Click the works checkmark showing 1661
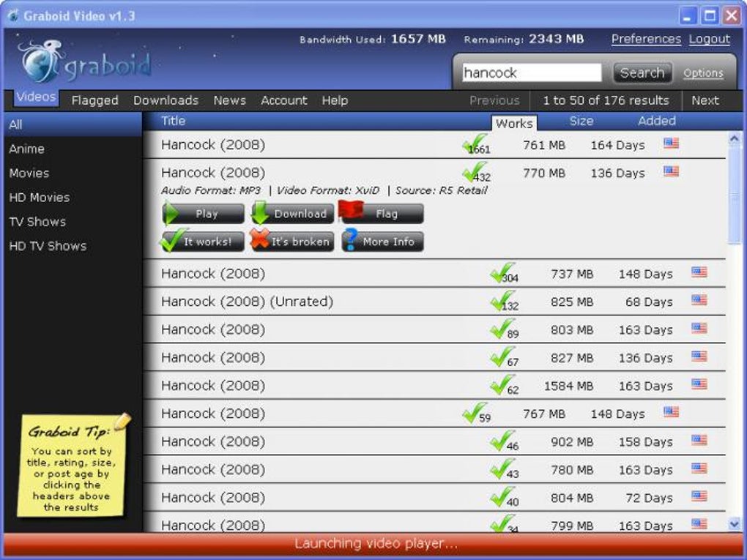This screenshot has height=560, width=747. pos(475,143)
